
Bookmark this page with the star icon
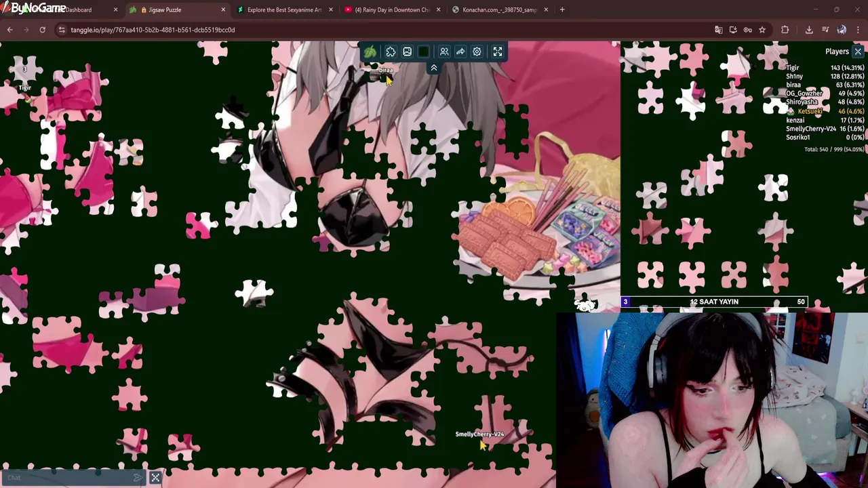point(762,30)
